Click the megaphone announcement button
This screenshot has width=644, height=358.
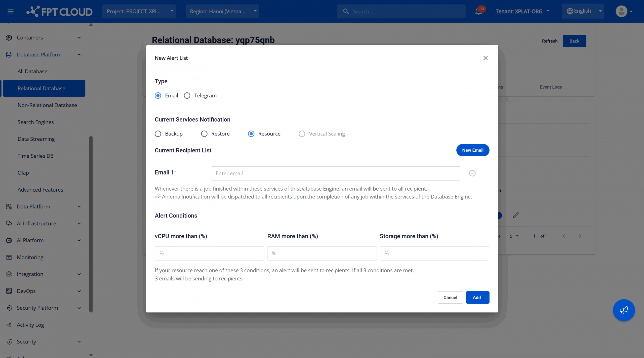[x=624, y=310]
